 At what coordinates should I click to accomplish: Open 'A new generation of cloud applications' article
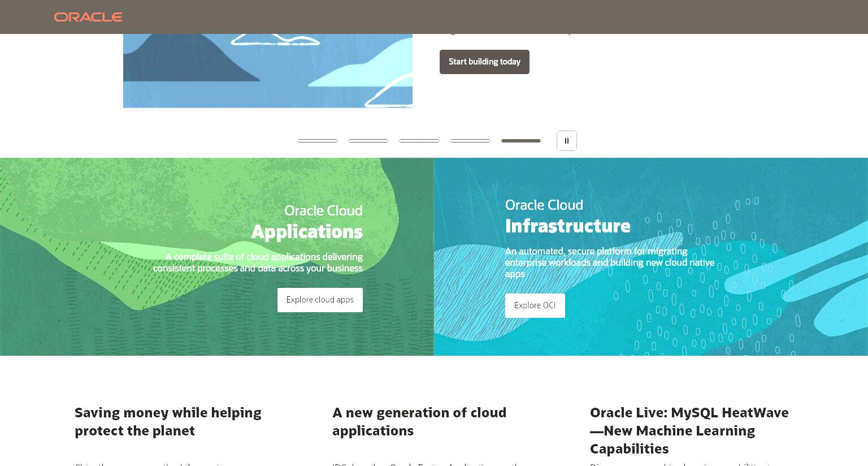(419, 421)
